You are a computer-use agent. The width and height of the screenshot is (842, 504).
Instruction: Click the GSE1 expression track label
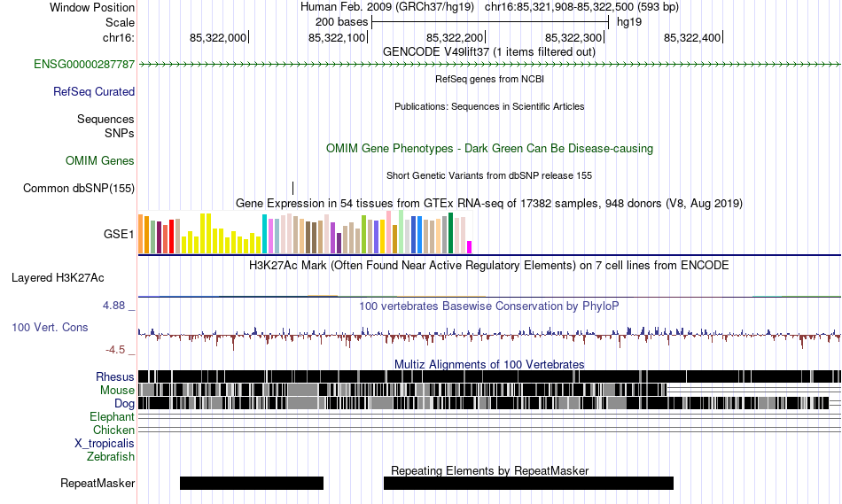tap(119, 234)
